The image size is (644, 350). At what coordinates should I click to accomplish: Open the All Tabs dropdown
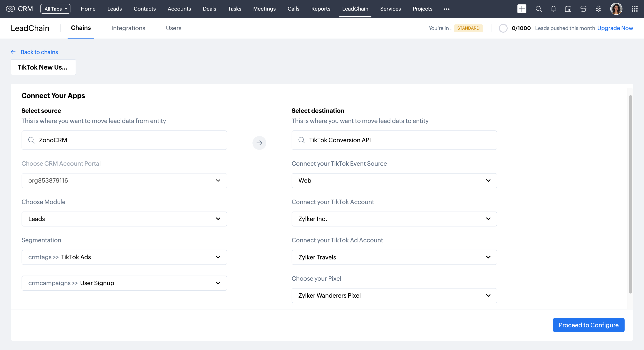click(55, 9)
